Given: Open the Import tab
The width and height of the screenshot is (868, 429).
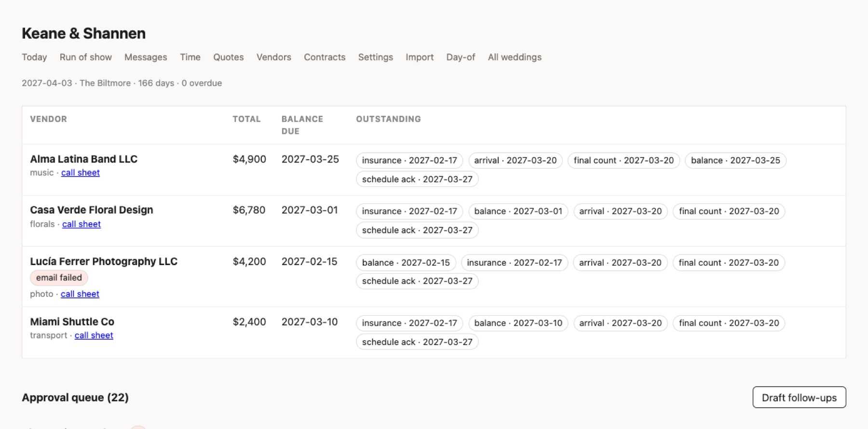Looking at the screenshot, I should click(420, 57).
